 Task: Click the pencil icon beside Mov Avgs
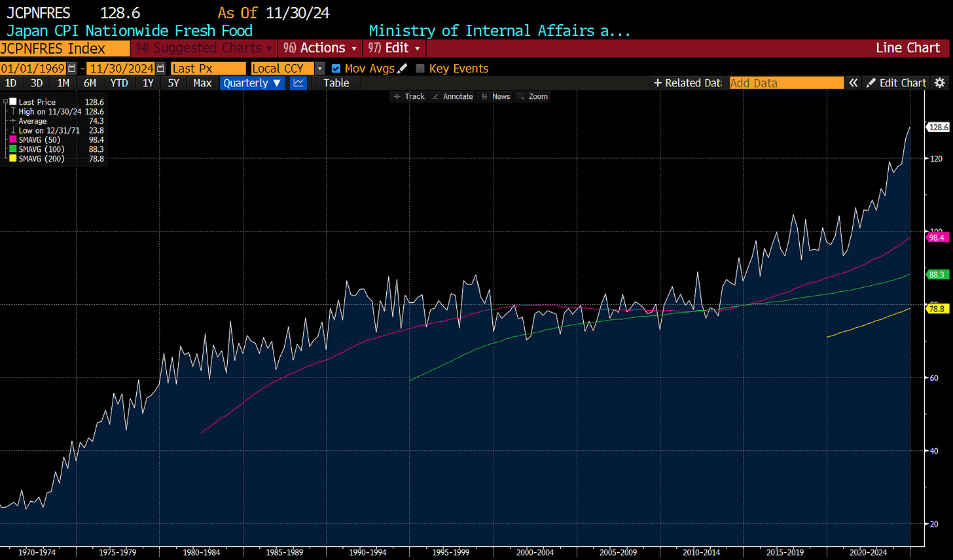(403, 69)
